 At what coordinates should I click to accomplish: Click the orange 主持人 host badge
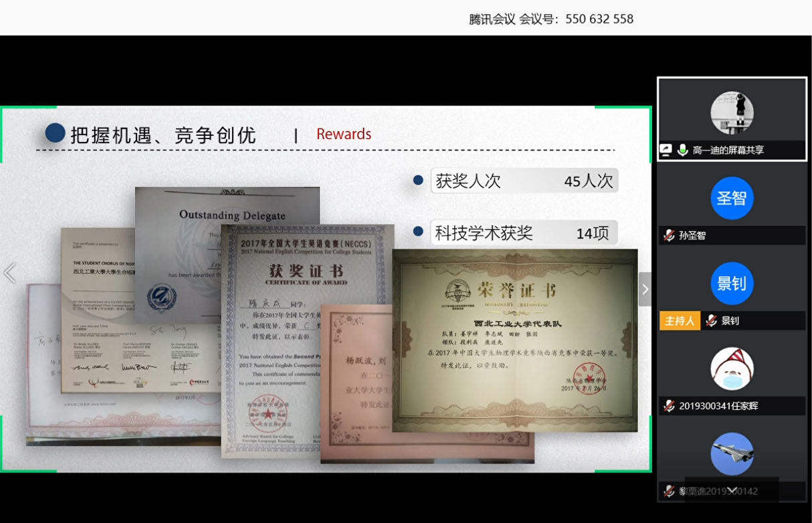680,321
